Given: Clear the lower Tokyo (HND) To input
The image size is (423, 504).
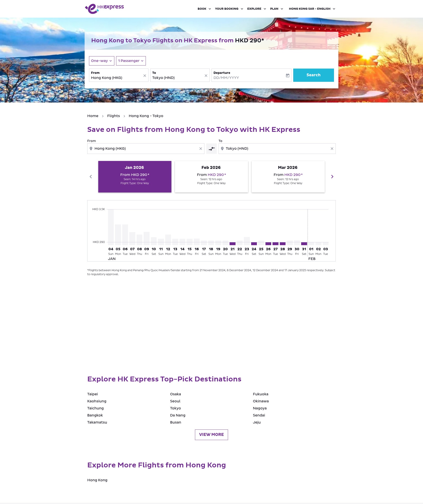Looking at the screenshot, I should click(x=332, y=149).
